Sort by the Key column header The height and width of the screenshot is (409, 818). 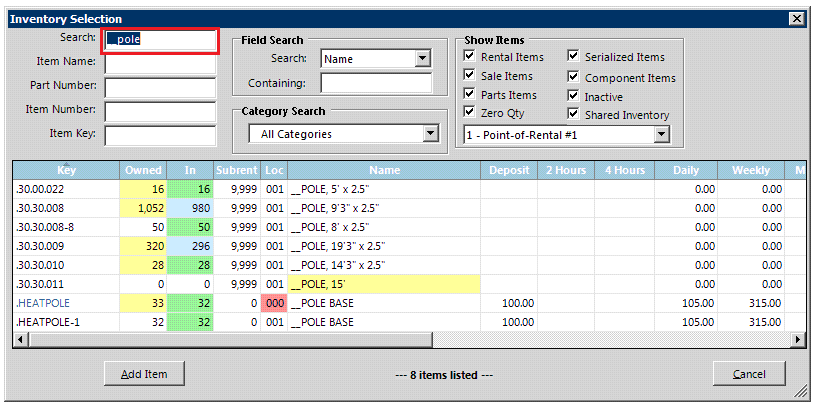66,170
